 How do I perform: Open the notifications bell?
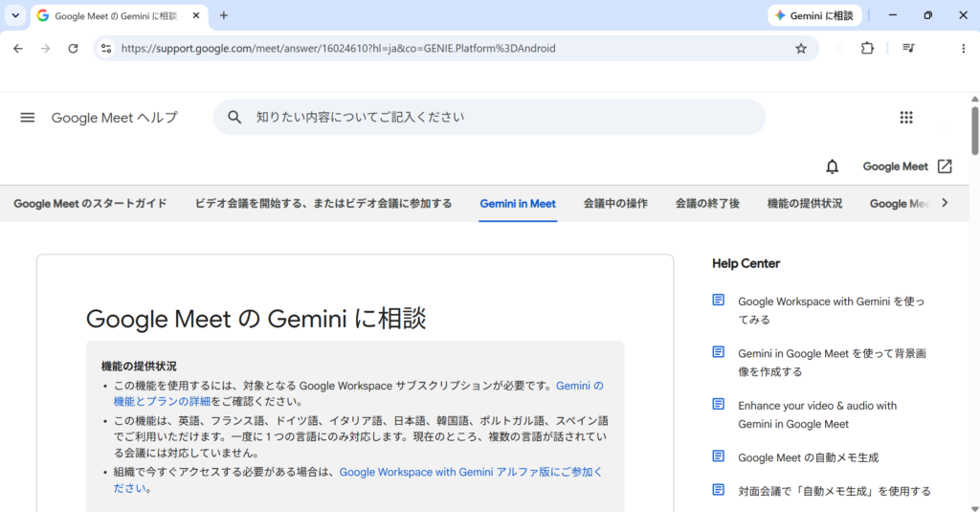832,167
